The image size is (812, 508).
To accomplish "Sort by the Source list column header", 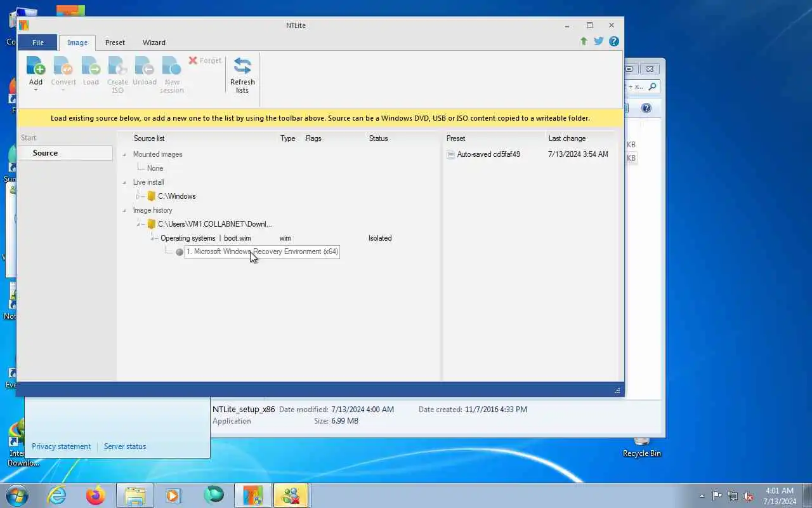I will pos(149,138).
